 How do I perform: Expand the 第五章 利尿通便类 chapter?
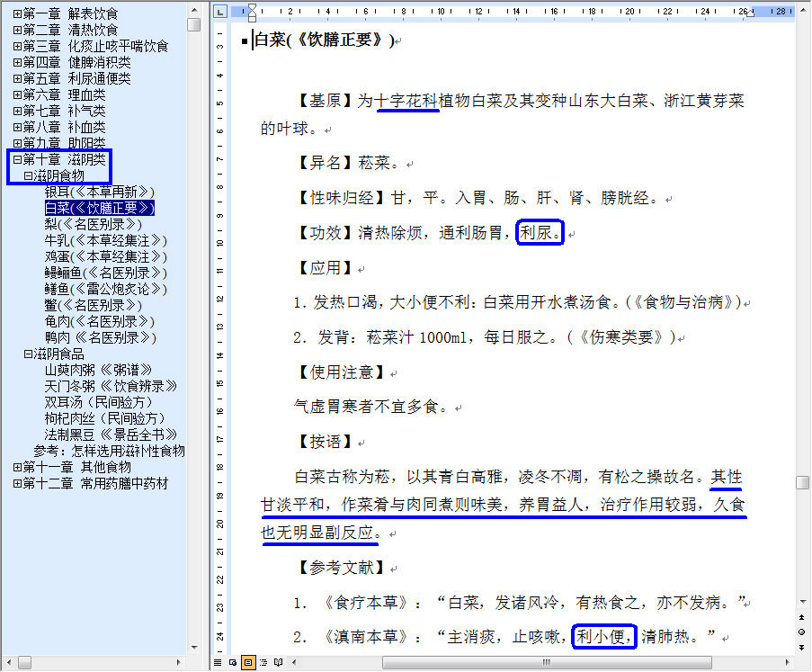coord(17,79)
